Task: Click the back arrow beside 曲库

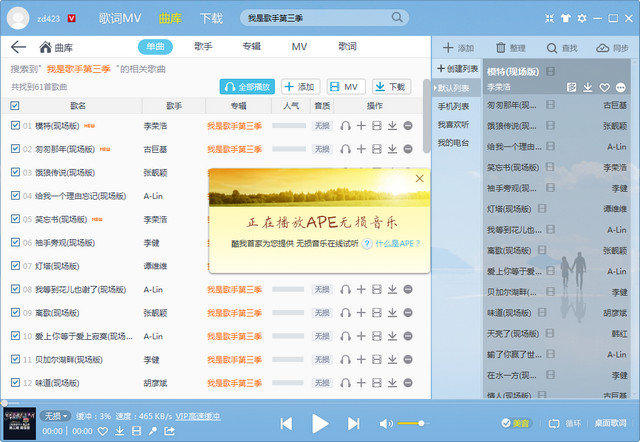Action: tap(18, 47)
